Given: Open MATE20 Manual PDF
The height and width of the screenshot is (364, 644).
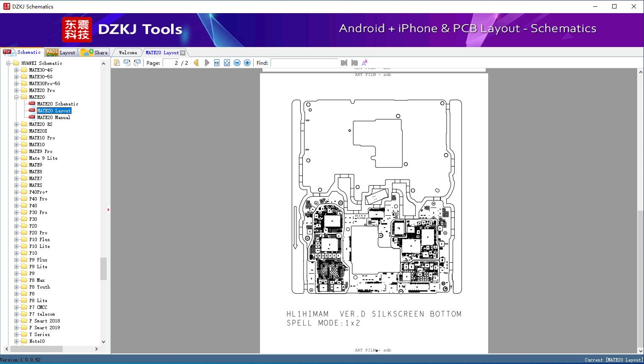Looking at the screenshot, I should pyautogui.click(x=53, y=117).
